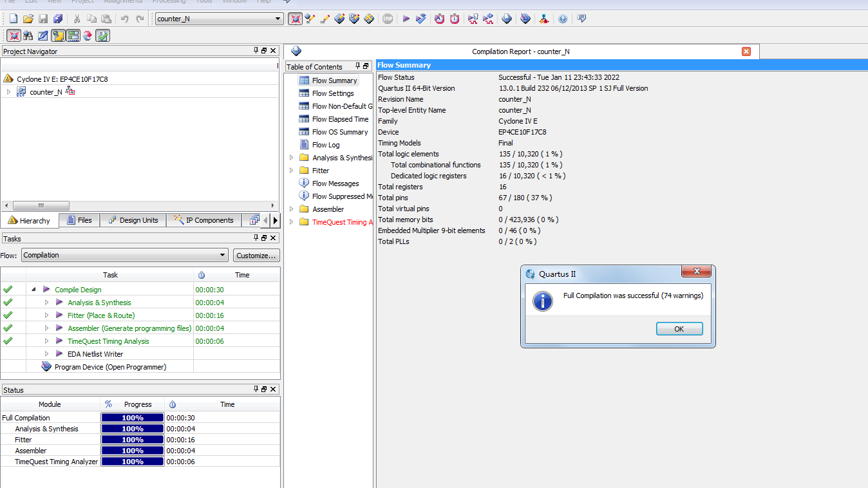Click the warning icon beside Cyclone IV E
The height and width of the screenshot is (488, 868).
[8, 79]
